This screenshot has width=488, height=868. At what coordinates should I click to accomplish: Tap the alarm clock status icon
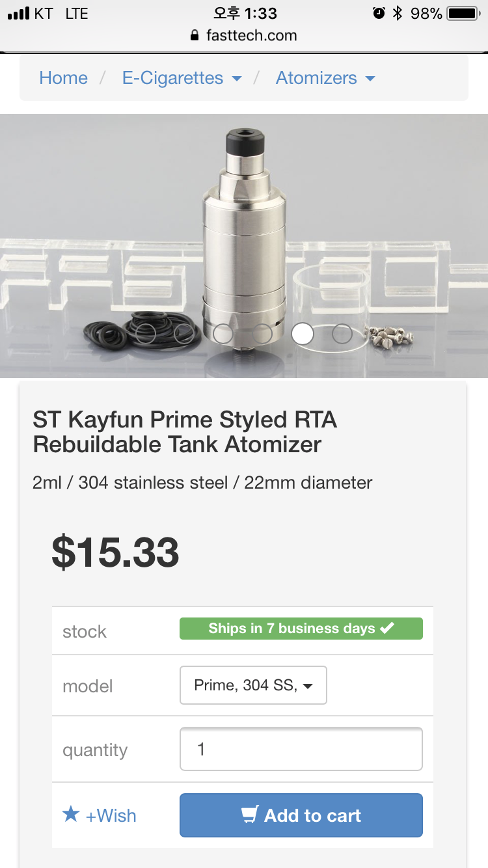coord(378,13)
